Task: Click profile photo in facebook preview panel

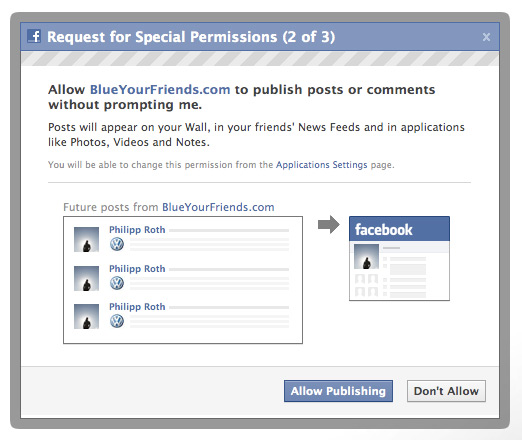Action: click(x=366, y=257)
